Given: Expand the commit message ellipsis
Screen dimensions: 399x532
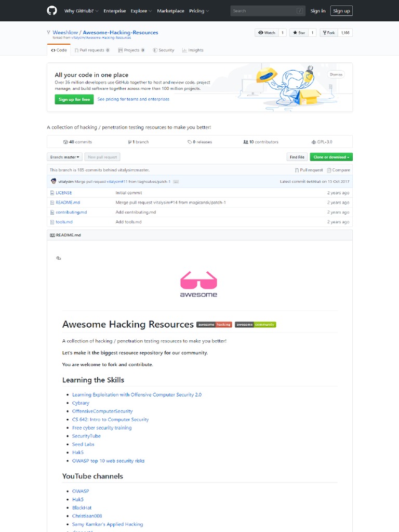Looking at the screenshot, I should click(x=176, y=182).
